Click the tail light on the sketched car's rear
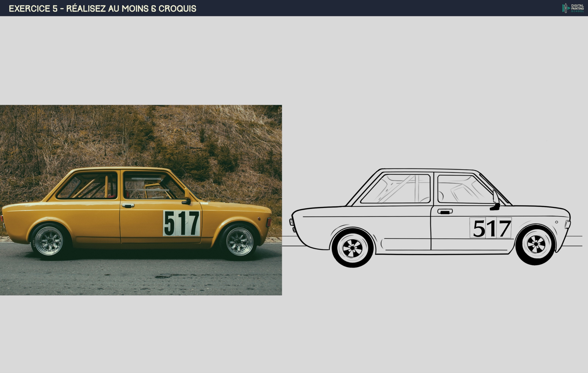Screen dimensions: 588x373 [292, 222]
